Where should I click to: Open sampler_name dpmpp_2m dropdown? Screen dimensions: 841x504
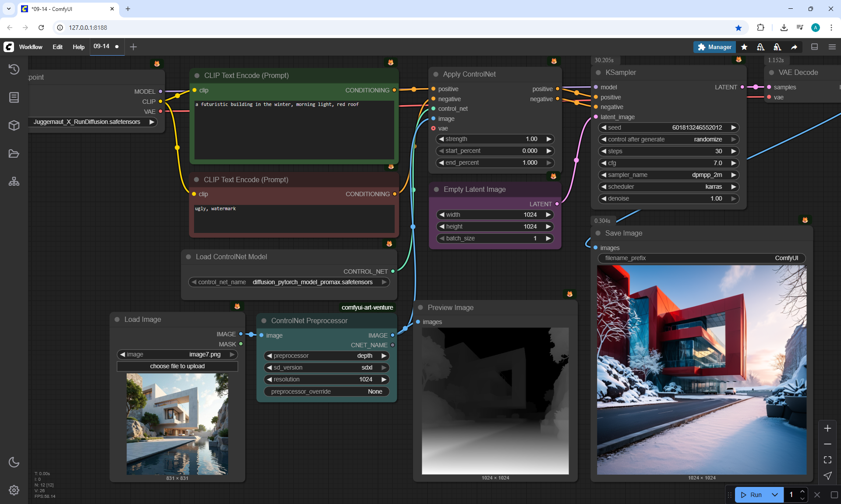click(x=668, y=175)
